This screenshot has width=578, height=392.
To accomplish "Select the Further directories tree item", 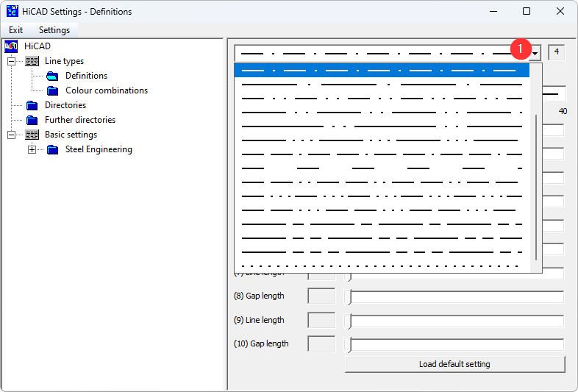I will 80,120.
